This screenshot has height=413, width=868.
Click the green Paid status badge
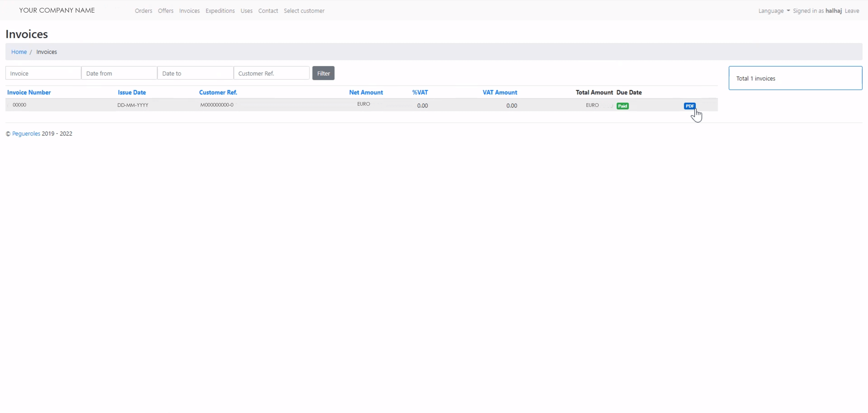click(622, 106)
